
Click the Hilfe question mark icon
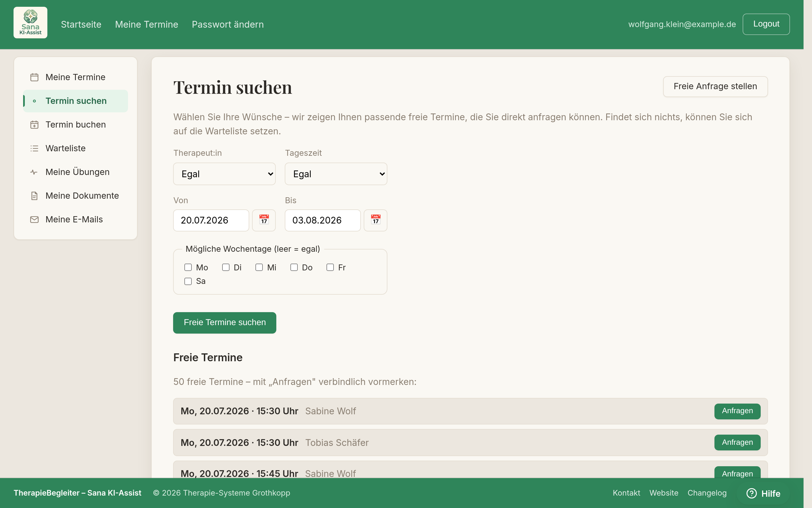(751, 493)
